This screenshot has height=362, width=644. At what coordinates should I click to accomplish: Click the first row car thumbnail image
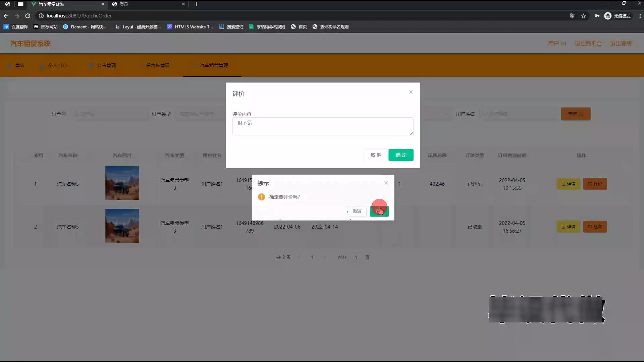coord(122,183)
